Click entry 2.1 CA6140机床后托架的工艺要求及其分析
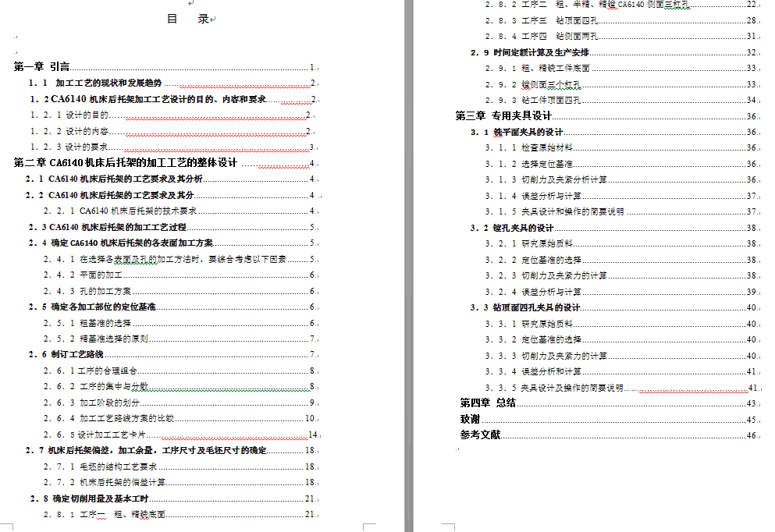The image size is (775, 532). (172, 179)
